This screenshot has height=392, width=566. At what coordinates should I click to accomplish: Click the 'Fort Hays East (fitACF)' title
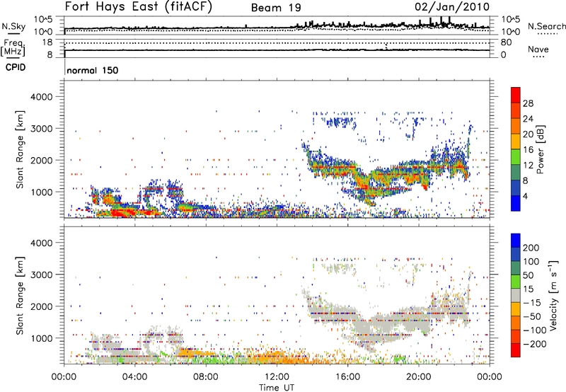point(139,7)
